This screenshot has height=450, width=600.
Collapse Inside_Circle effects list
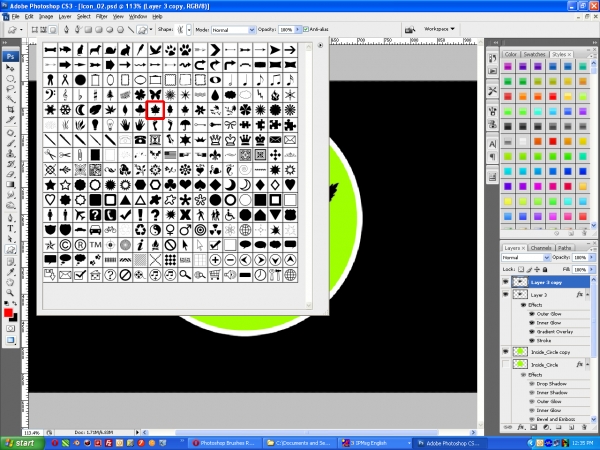[587, 365]
